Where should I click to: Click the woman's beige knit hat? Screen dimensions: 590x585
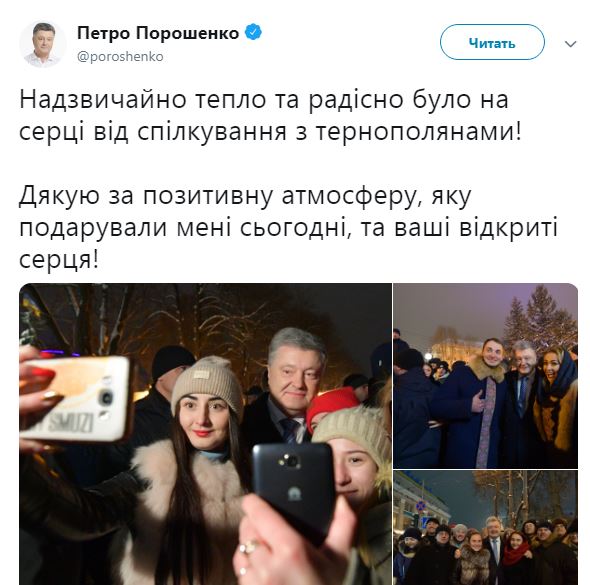tap(207, 383)
